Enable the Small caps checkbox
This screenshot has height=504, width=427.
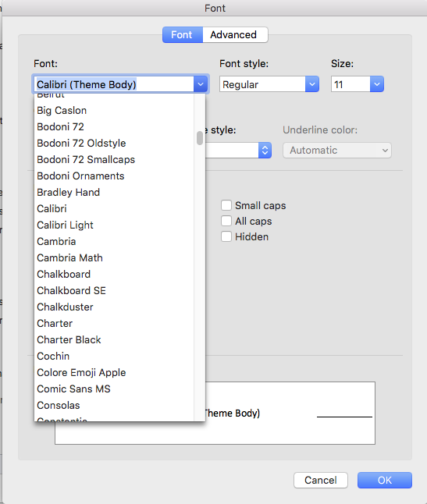click(x=226, y=205)
